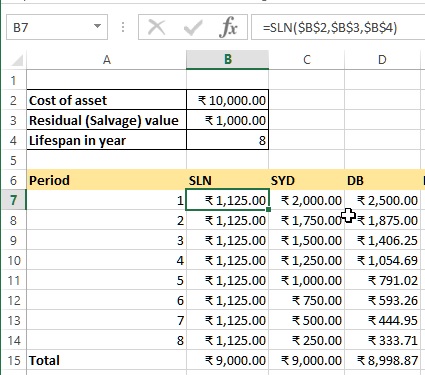Screen dimensions: 425x375
Task: Click the Enter checkmark formula icon
Action: [193, 27]
